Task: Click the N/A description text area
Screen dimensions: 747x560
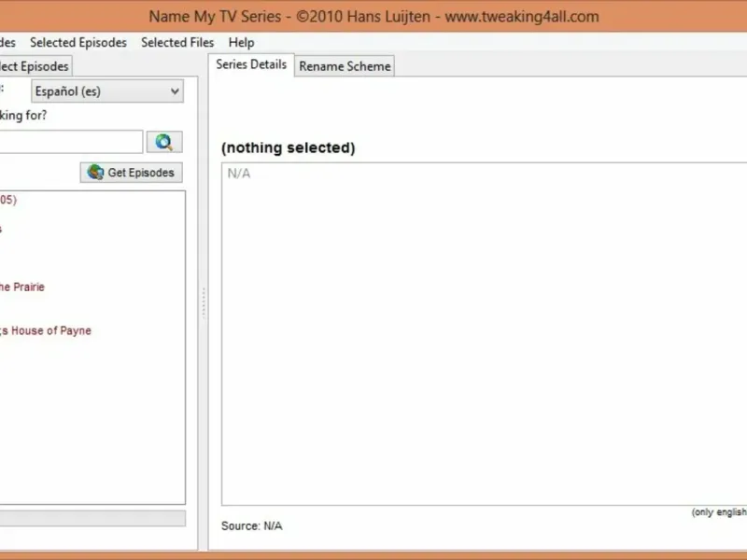Action: click(484, 334)
